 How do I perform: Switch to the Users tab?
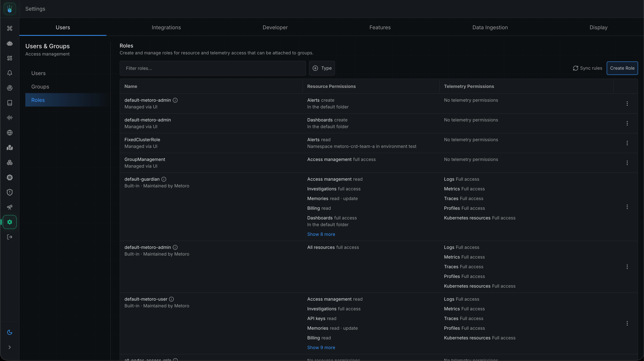63,27
